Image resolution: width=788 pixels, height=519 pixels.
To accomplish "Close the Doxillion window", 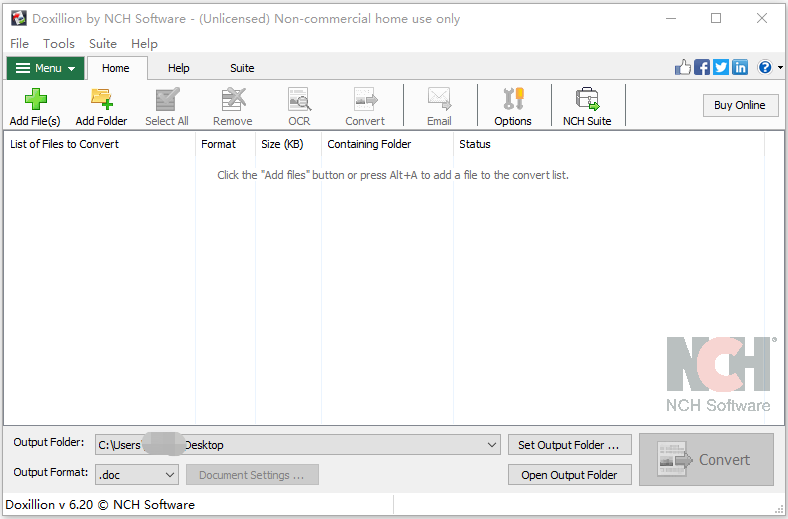I will 762,19.
